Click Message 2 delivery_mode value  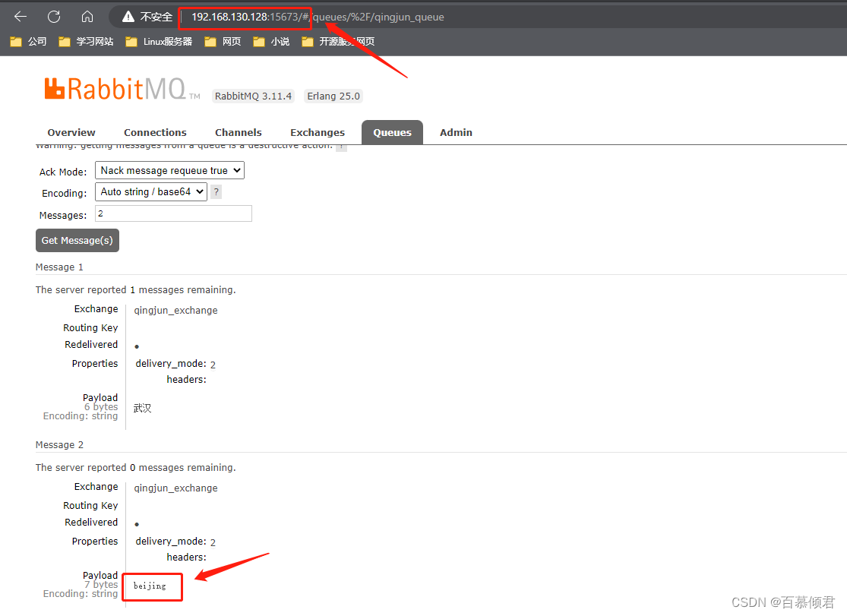(213, 542)
